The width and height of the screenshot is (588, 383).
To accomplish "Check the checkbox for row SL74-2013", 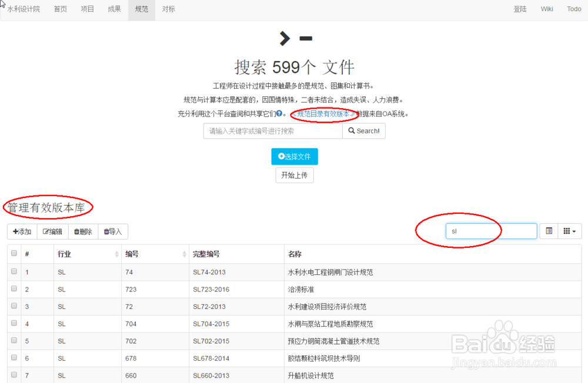I will click(15, 271).
